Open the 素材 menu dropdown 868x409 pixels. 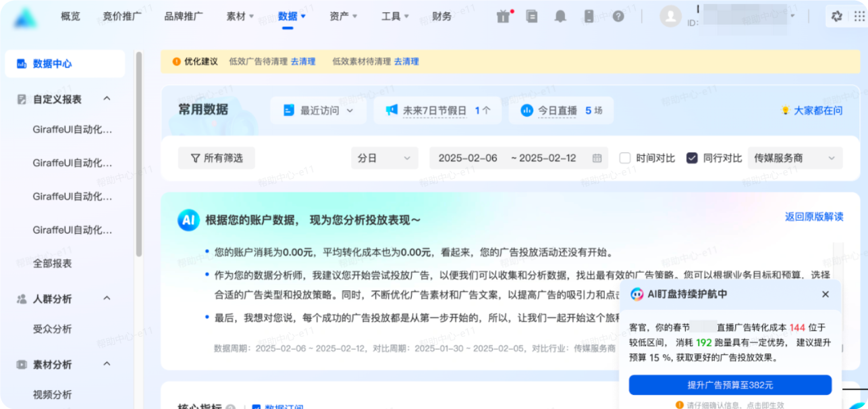pos(240,16)
